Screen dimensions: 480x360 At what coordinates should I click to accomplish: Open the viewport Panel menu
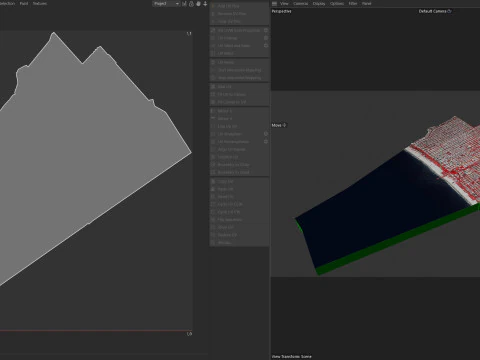point(367,4)
